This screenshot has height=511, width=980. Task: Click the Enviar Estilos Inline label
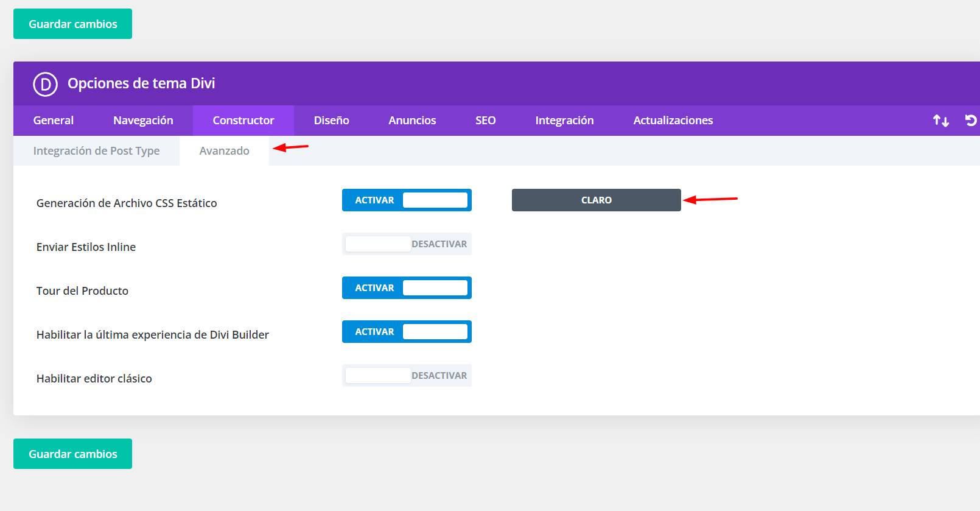point(86,247)
